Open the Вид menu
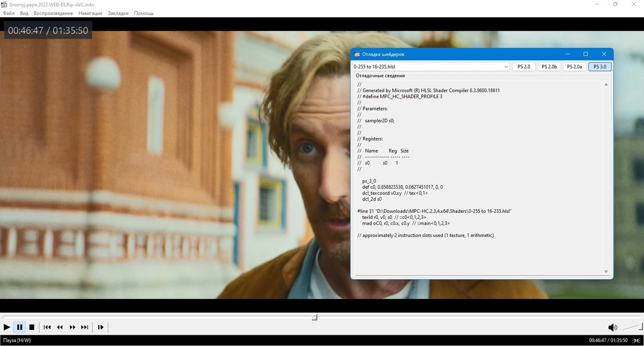 click(24, 13)
